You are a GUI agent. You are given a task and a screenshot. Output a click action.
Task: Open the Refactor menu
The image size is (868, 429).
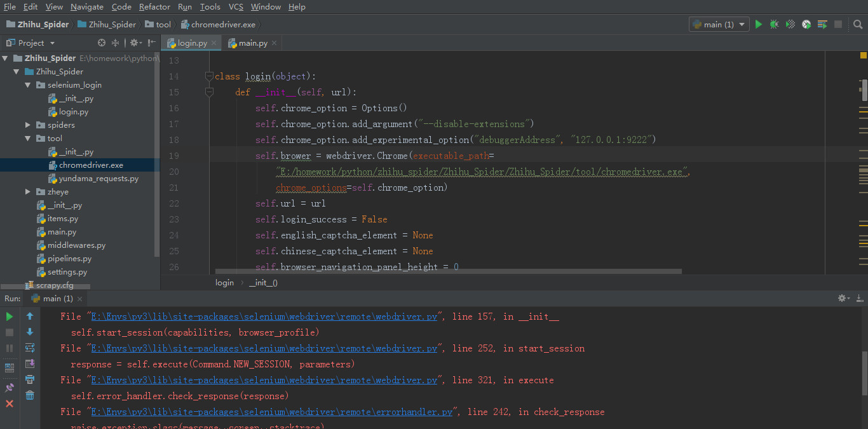tap(154, 6)
